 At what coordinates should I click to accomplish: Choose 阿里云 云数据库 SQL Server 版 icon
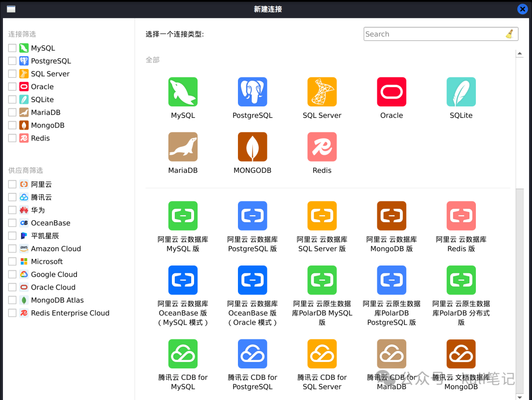[322, 216]
